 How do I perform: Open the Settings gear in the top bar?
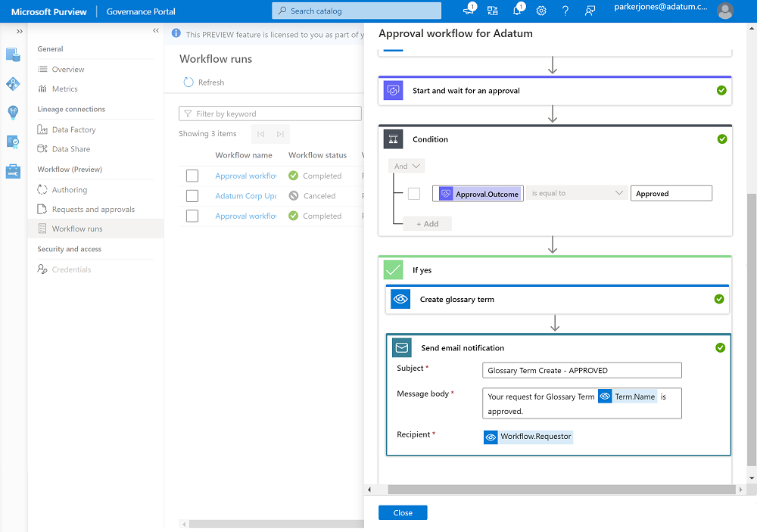[540, 11]
